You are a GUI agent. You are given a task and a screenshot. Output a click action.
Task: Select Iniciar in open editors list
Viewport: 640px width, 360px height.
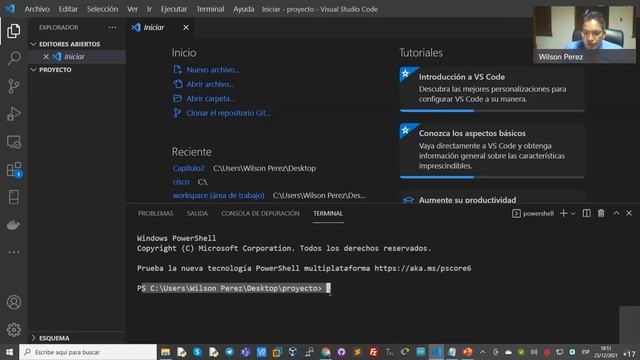pyautogui.click(x=74, y=57)
